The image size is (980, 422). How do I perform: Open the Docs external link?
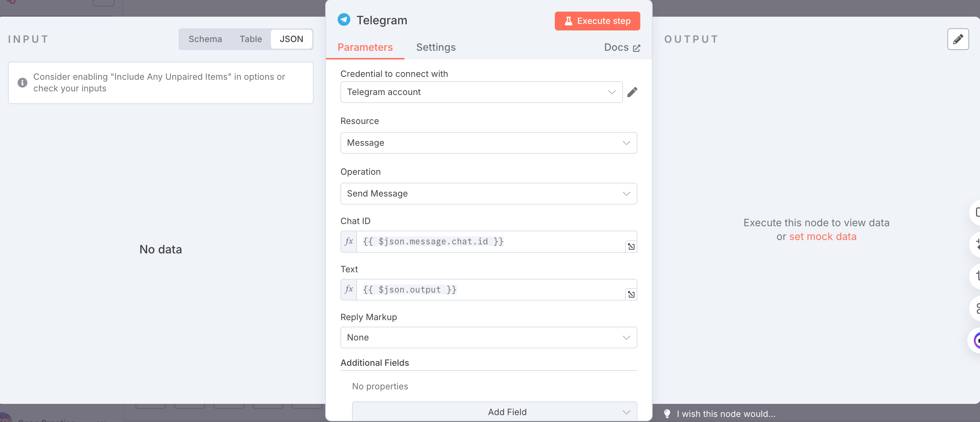621,47
